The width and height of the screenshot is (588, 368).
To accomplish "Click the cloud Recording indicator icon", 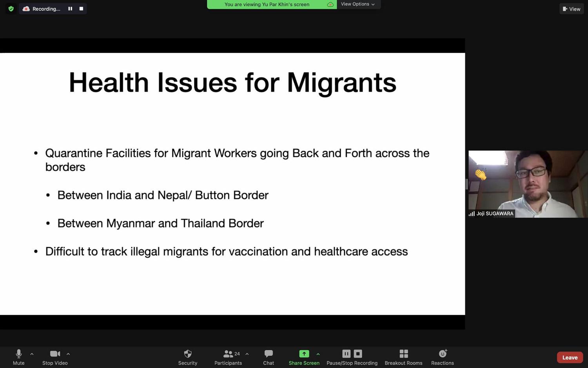I will 26,9.
